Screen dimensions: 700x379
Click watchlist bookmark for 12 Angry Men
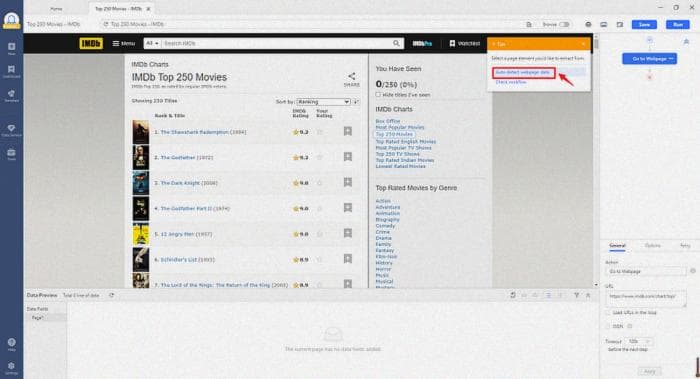(348, 233)
